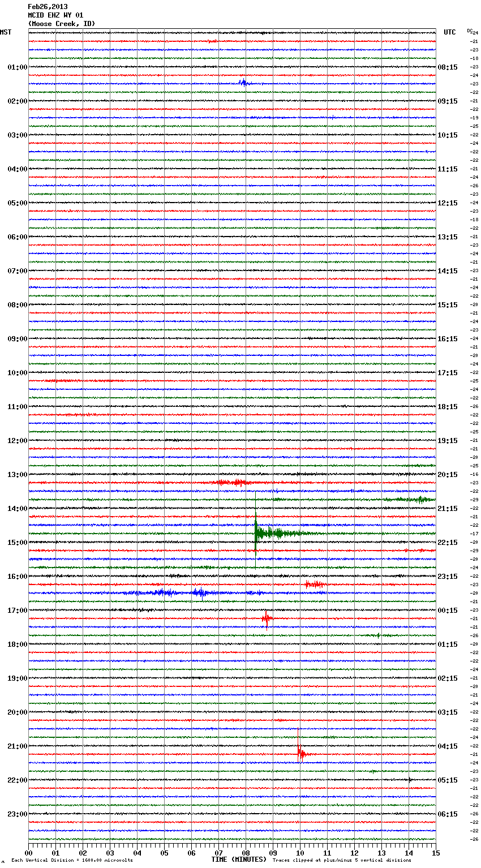This screenshot has width=481, height=868.
Task: Click the DC column header
Action: (469, 31)
